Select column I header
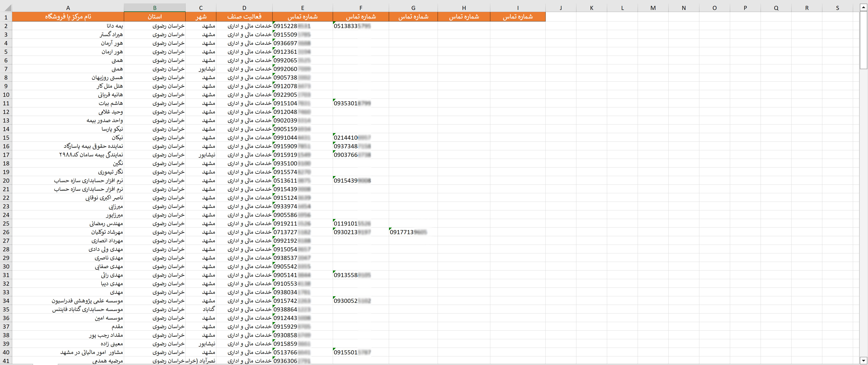This screenshot has height=365, width=868. pyautogui.click(x=518, y=8)
